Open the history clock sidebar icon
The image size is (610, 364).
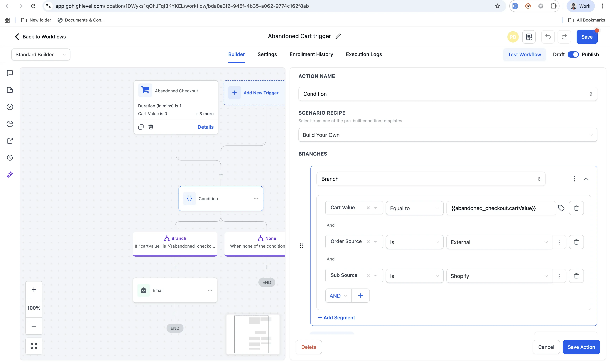[10, 157]
